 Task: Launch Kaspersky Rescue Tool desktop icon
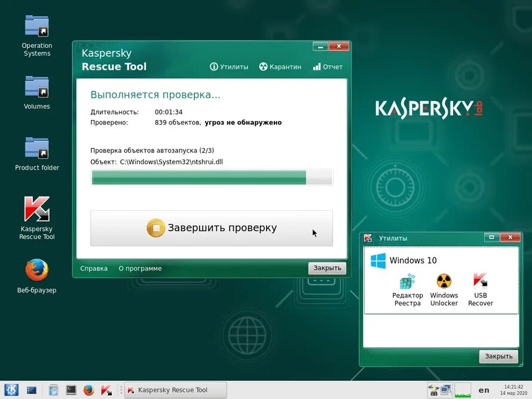tap(36, 217)
